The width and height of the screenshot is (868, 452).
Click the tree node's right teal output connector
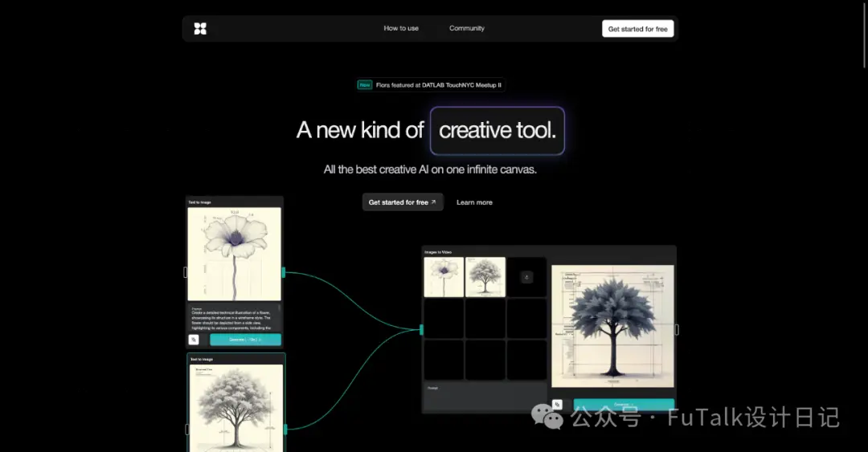coord(285,430)
